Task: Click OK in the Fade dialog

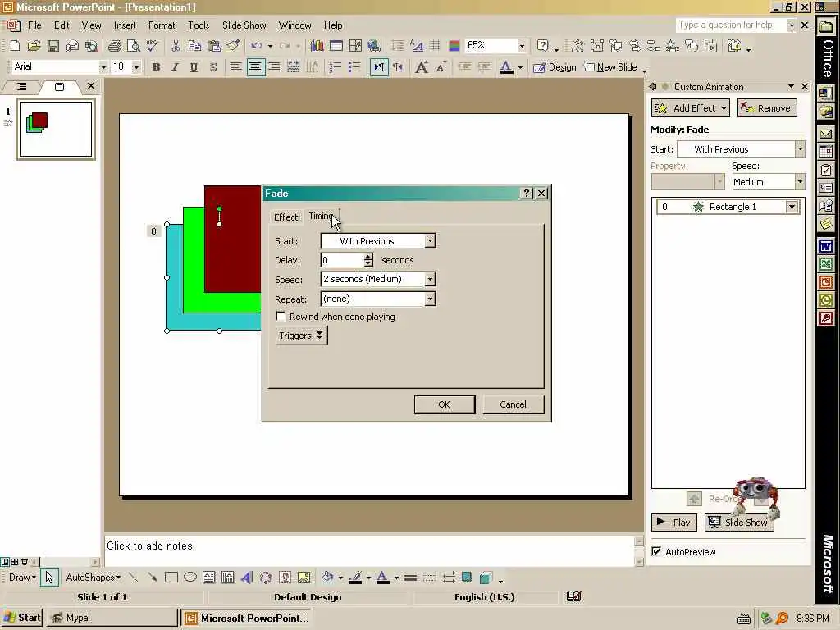Action: (444, 404)
